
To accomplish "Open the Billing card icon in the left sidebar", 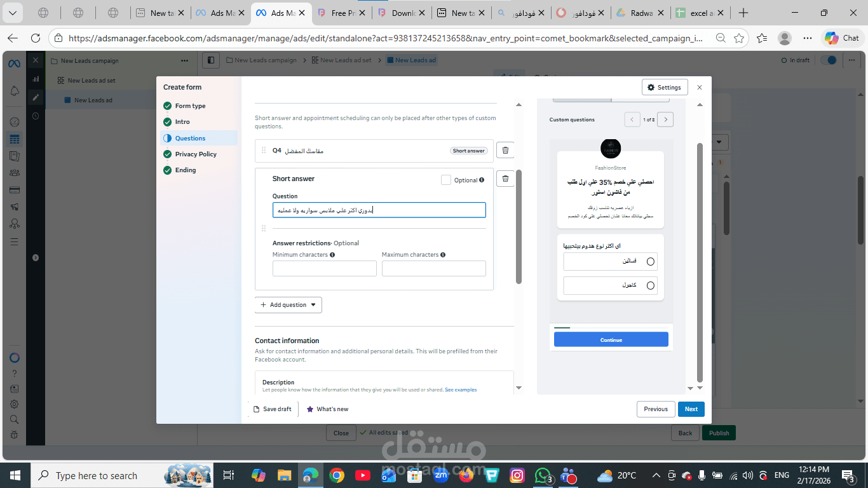I will [x=15, y=190].
